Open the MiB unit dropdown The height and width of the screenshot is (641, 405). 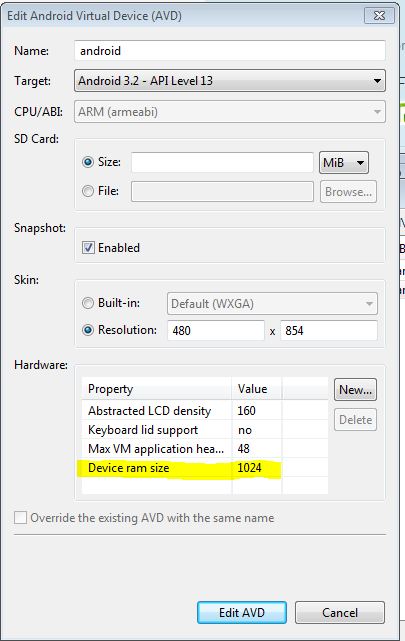(x=344, y=163)
